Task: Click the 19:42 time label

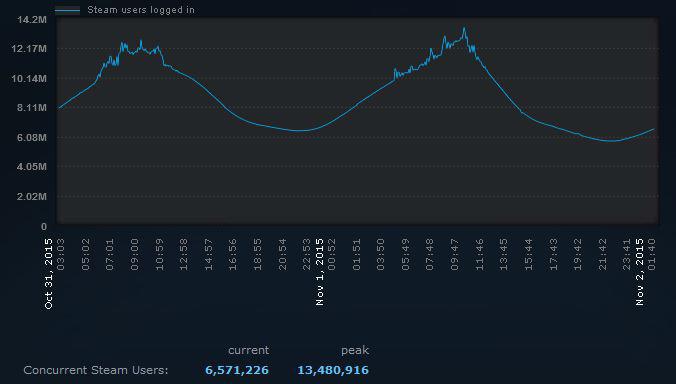Action: 578,254
